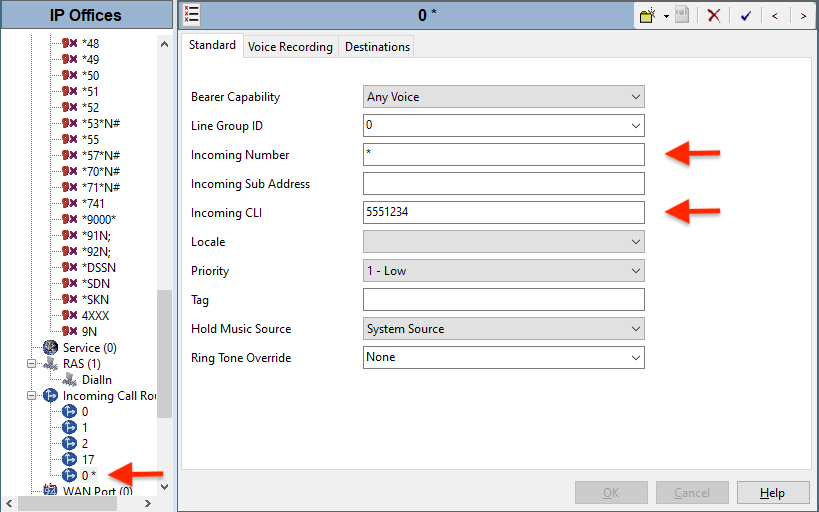Select incoming call route 0
This screenshot has height=512, width=819.
pos(85,412)
